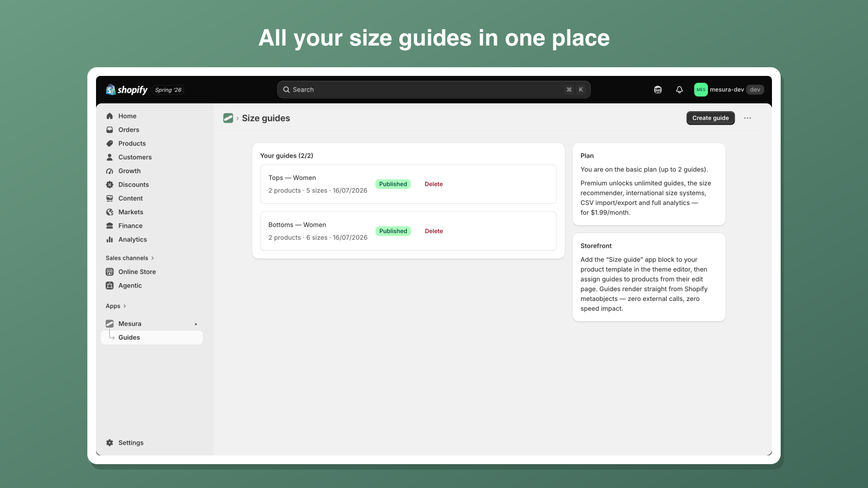Open the Tops — Women guide card
Image resolution: width=868 pixels, height=488 pixels.
point(409,184)
